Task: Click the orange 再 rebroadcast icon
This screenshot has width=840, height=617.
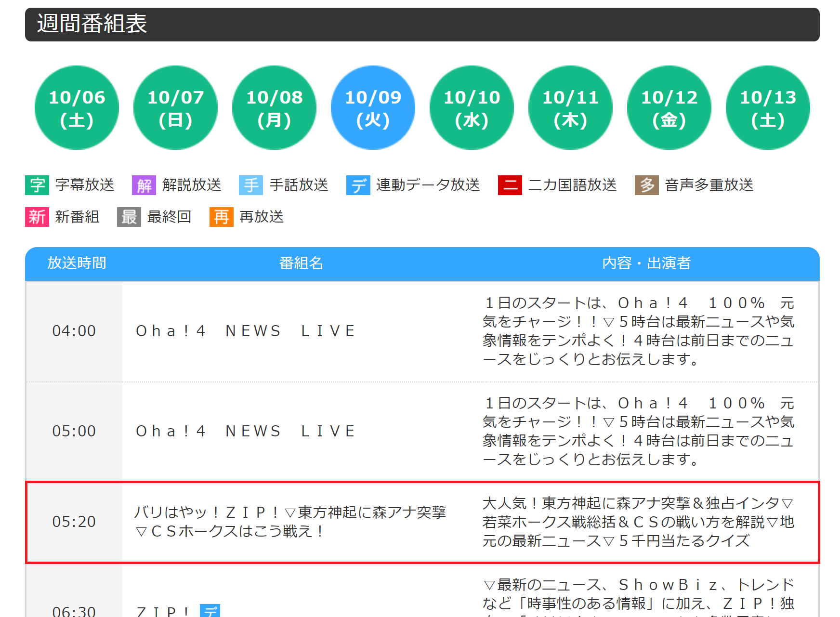Action: [222, 217]
